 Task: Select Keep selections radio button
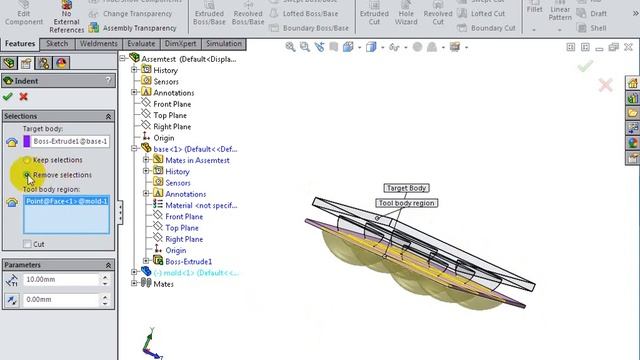coord(27,160)
